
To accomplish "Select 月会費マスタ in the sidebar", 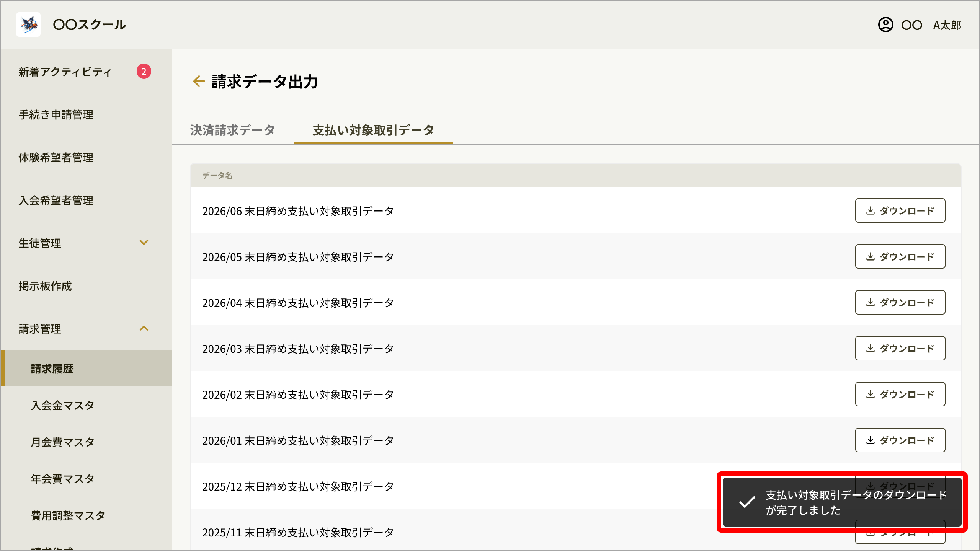I will tap(62, 442).
